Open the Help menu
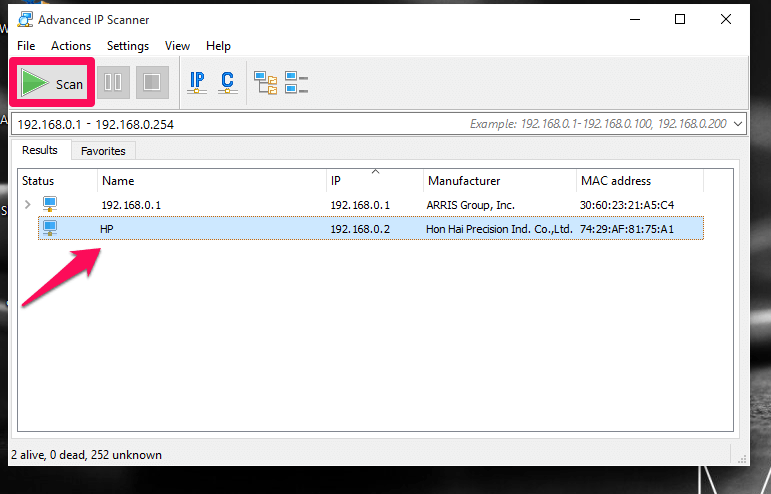 point(218,46)
